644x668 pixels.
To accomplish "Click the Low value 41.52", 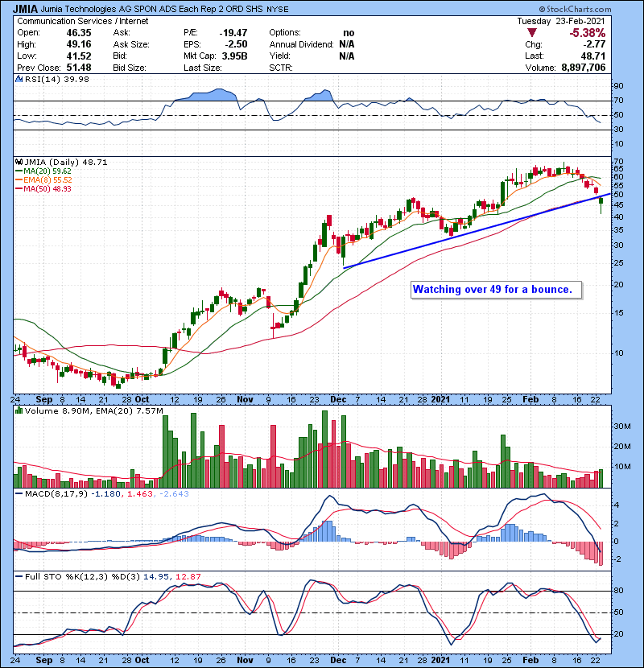I will pyautogui.click(x=78, y=56).
